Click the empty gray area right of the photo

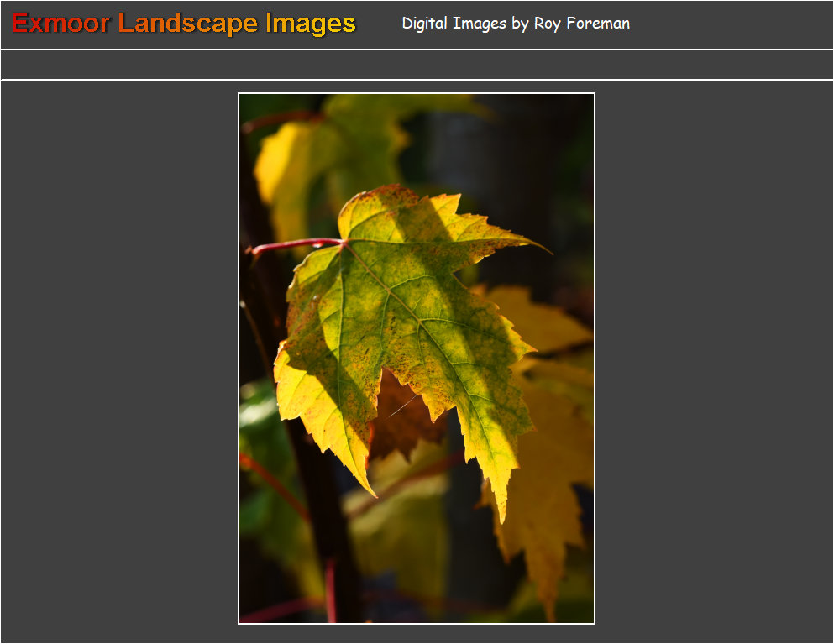coord(714,361)
